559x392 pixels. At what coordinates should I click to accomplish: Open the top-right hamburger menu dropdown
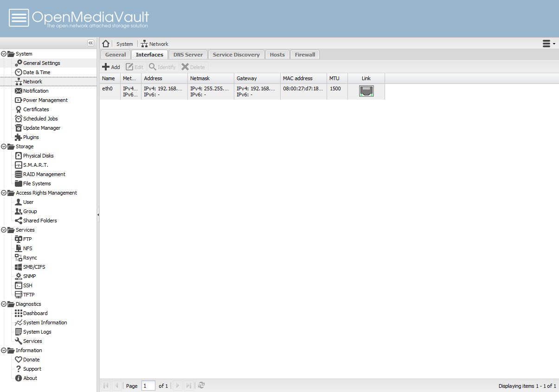[x=549, y=44]
